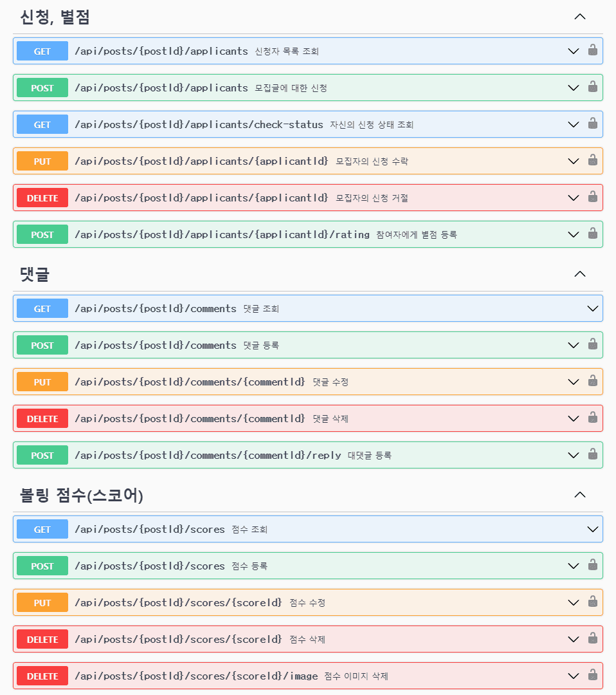
Task: Click DELETE badge for 점수 이미지 삭제
Action: 42,676
